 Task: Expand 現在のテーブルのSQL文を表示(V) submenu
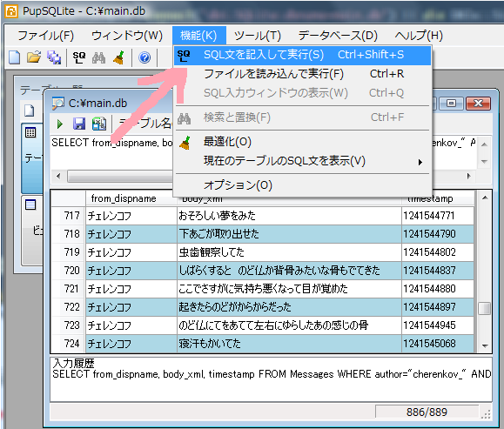(302, 161)
